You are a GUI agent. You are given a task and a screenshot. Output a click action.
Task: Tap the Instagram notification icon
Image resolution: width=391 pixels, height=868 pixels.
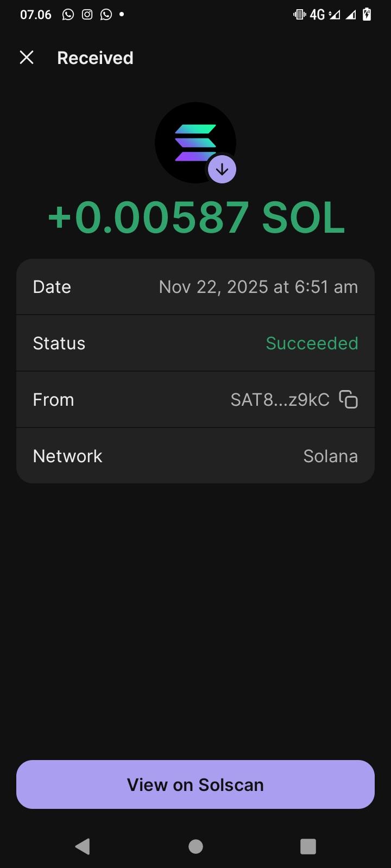(87, 15)
